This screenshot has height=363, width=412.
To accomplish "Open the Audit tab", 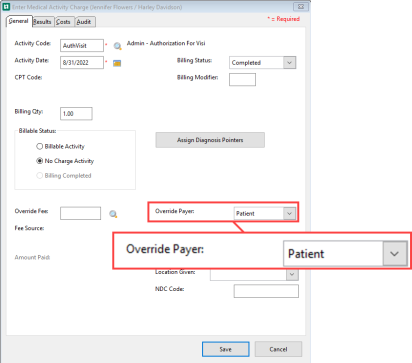I will (84, 22).
